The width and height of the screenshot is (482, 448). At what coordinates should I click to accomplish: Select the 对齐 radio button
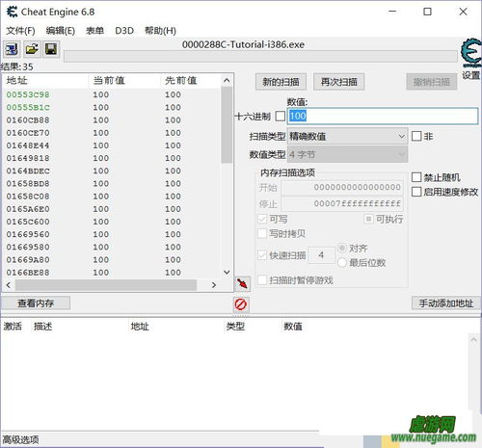coord(342,248)
